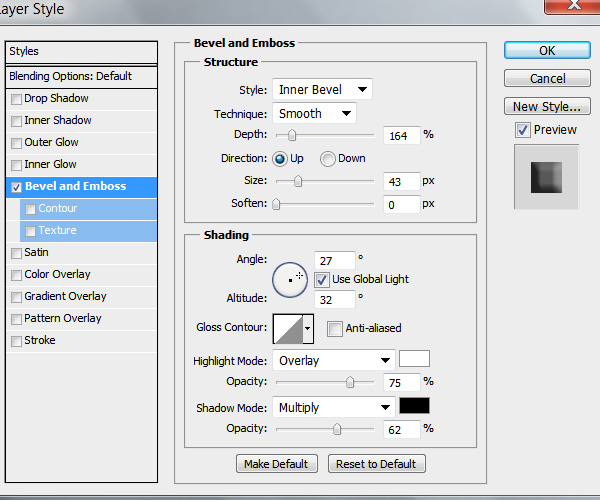Check the Stroke effect checkbox
Image resolution: width=600 pixels, height=500 pixels.
click(16, 341)
